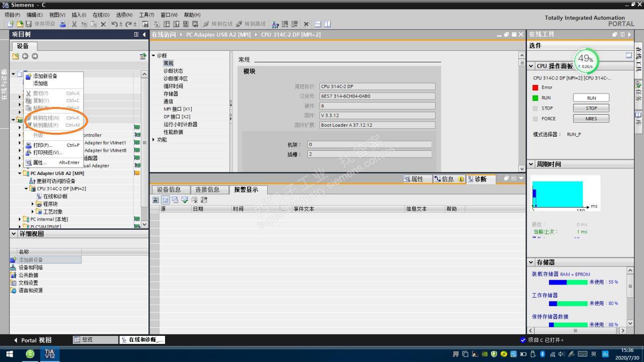
Task: Select 属性 in context menu
Action: pyautogui.click(x=39, y=162)
